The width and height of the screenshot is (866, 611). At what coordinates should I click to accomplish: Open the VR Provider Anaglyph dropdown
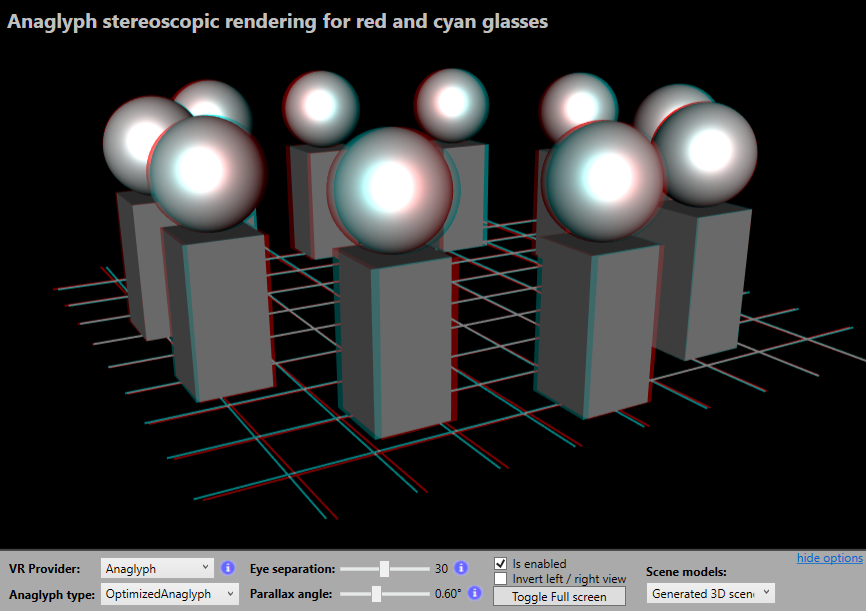(x=157, y=568)
